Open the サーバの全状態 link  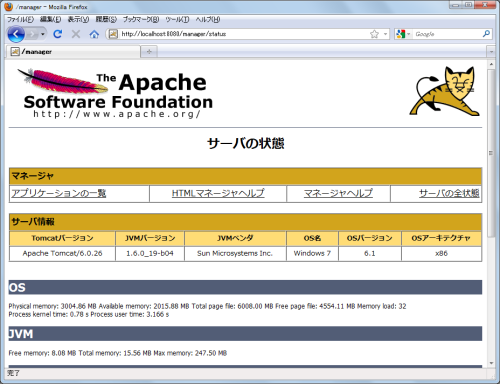point(449,193)
